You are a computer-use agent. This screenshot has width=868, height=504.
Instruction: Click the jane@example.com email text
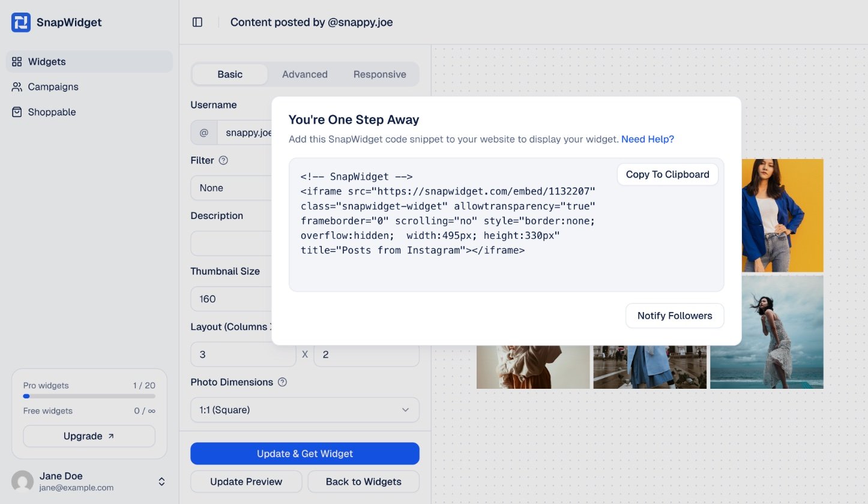76,488
